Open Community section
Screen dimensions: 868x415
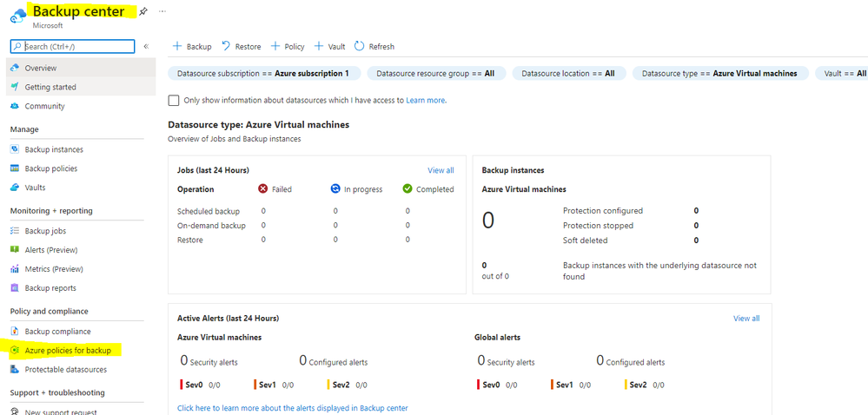click(x=45, y=106)
